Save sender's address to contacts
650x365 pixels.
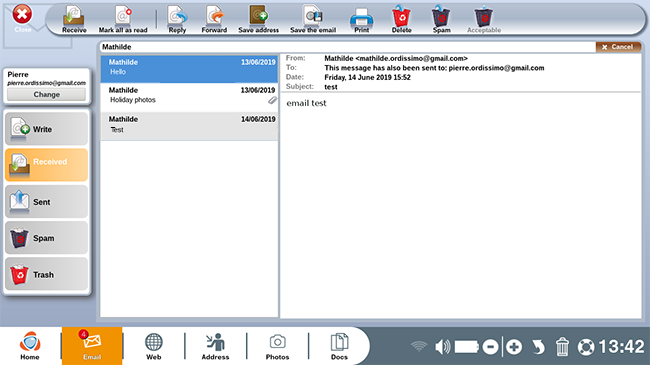259,19
